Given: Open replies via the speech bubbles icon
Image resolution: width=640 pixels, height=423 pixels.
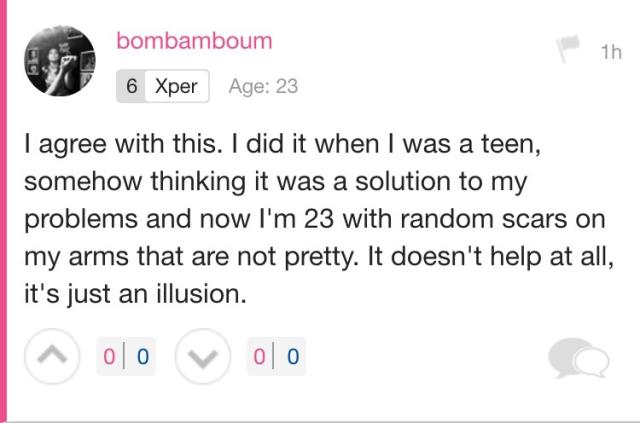Looking at the screenshot, I should [578, 358].
